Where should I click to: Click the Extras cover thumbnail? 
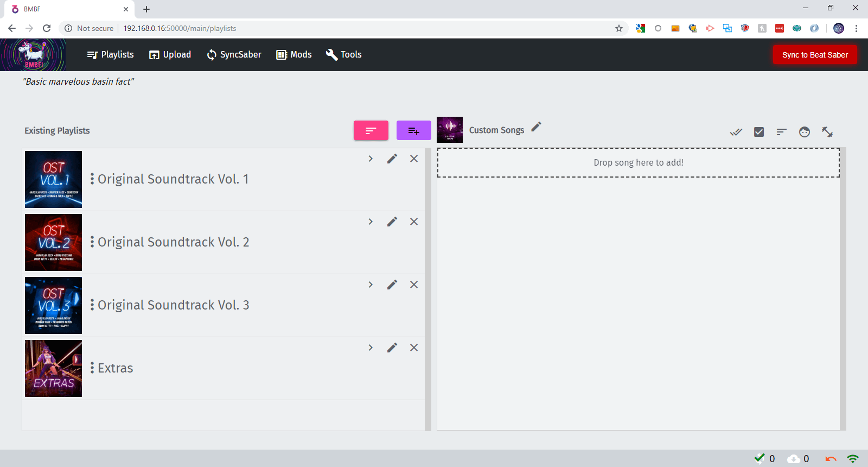pyautogui.click(x=53, y=368)
